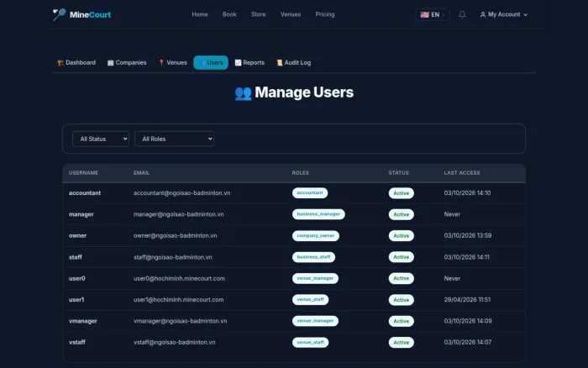Switch to the Companies admin tab

coord(127,63)
